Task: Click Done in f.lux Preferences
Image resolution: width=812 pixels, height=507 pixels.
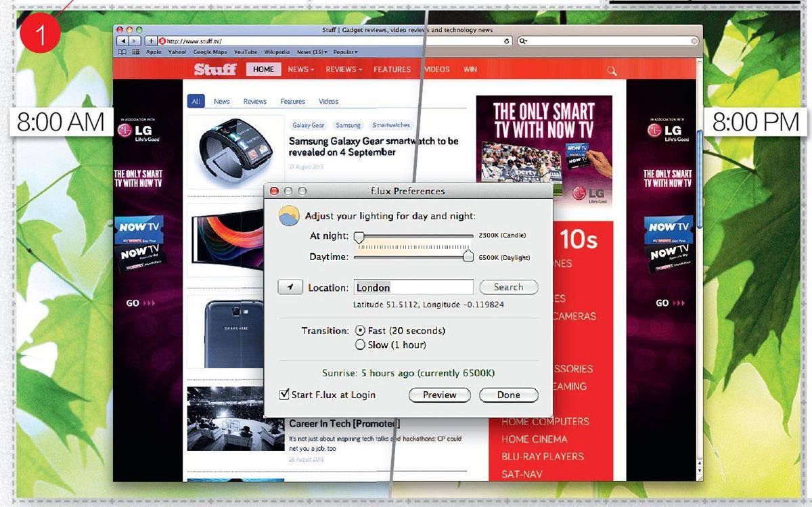Action: click(x=509, y=395)
